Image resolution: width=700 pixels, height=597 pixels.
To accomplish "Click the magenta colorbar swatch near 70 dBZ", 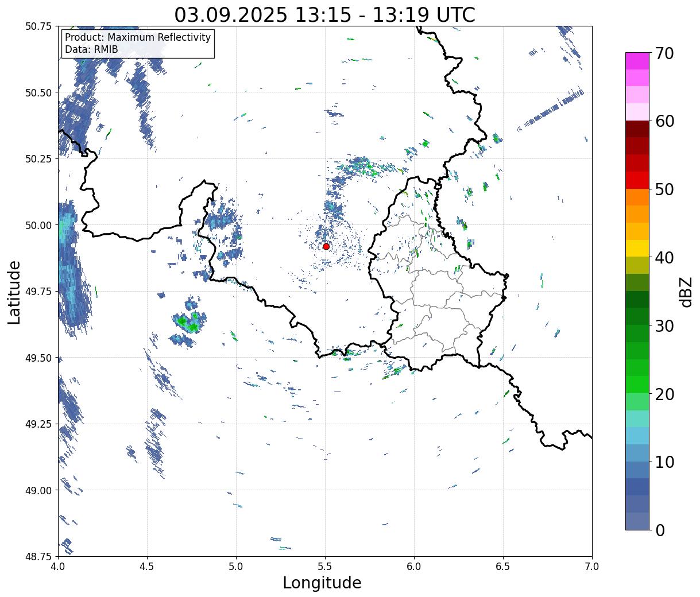I will [637, 61].
